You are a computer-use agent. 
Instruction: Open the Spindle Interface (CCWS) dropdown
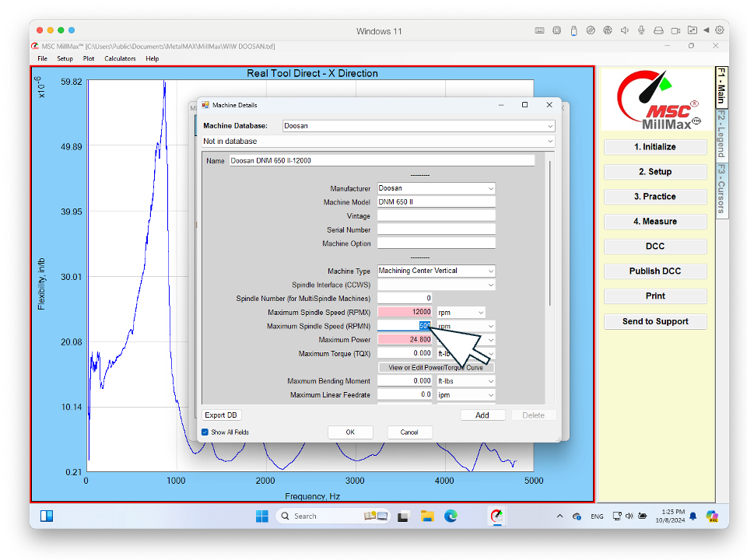coord(491,285)
